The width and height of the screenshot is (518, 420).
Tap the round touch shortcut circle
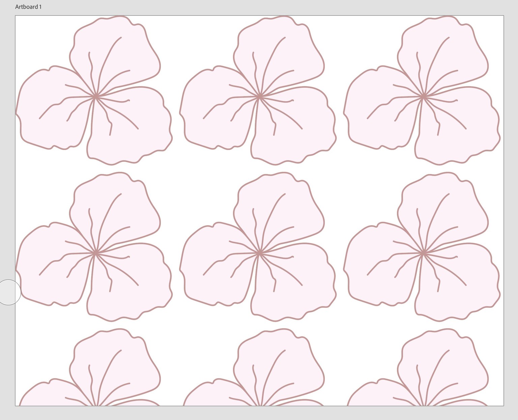click(x=8, y=292)
